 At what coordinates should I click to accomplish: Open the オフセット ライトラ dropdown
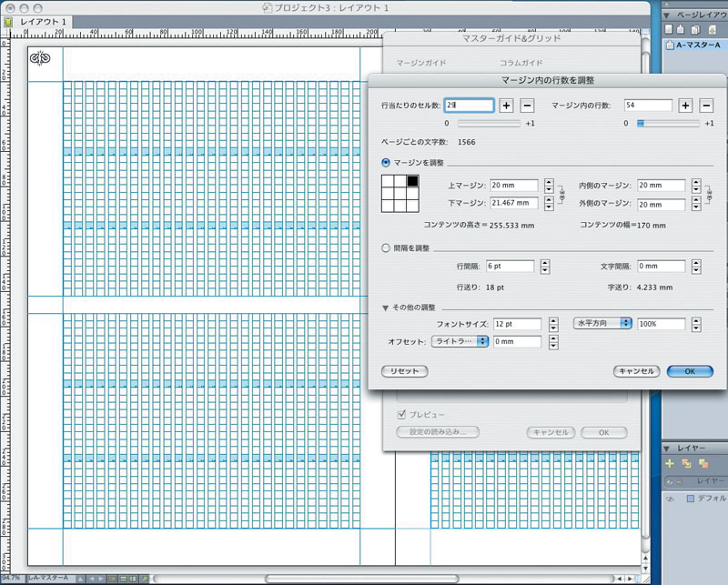pos(460,341)
